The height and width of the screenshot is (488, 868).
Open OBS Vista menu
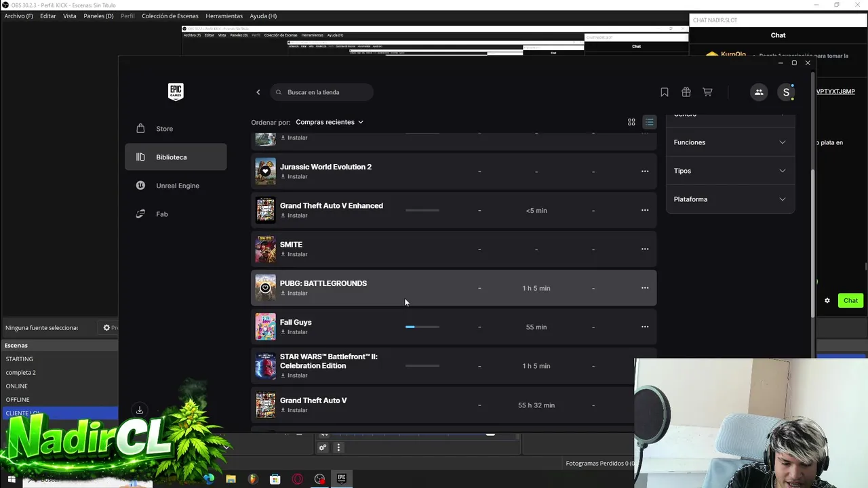coord(70,16)
